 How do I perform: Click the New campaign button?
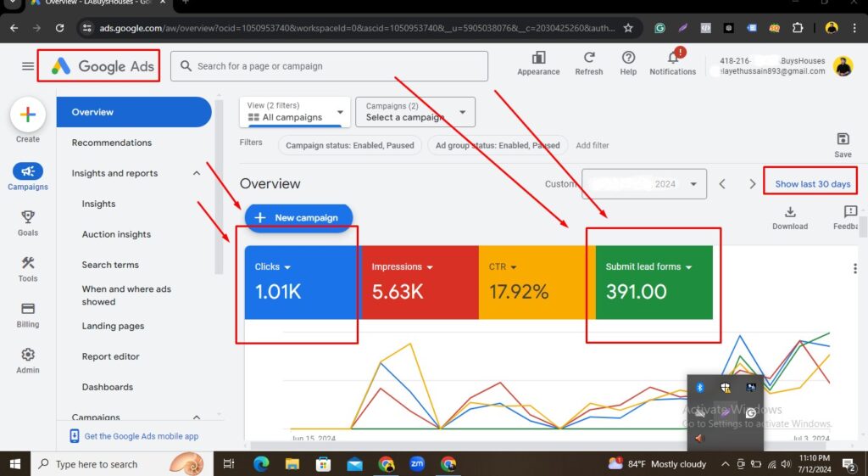tap(298, 218)
